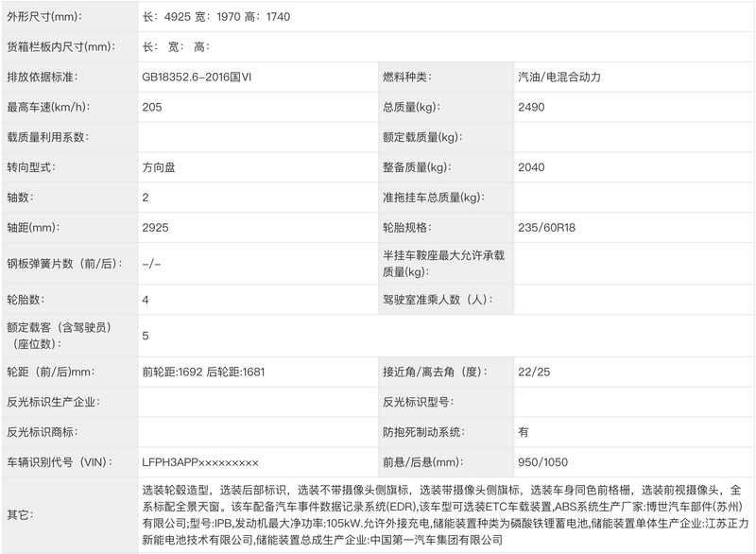Select the 反光标识商标 label
The width and height of the screenshot is (756, 554).
(x=43, y=432)
